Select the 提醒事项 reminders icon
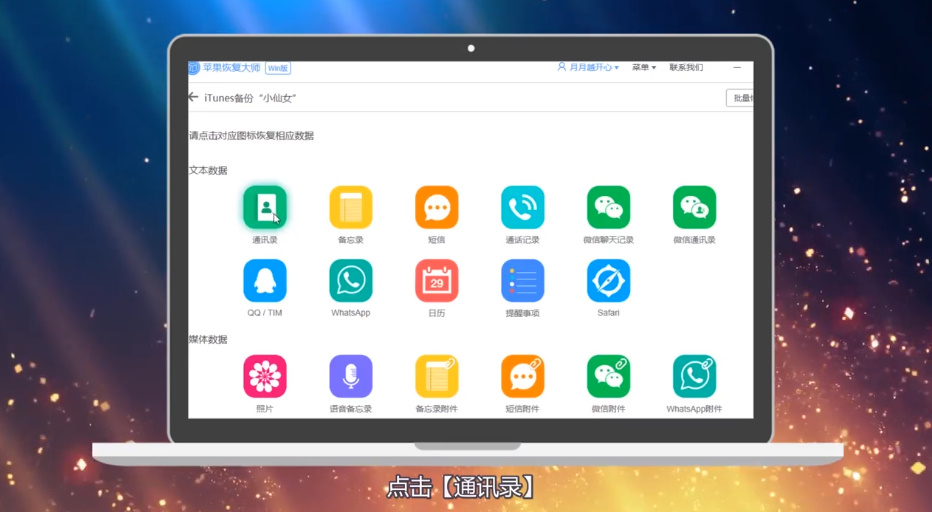Viewport: 932px width, 512px height. 522,281
